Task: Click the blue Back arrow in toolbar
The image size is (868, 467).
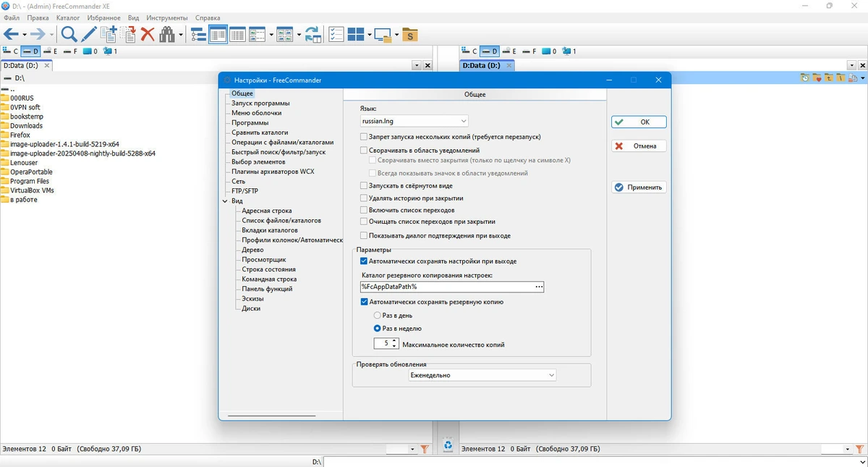Action: coord(11,34)
